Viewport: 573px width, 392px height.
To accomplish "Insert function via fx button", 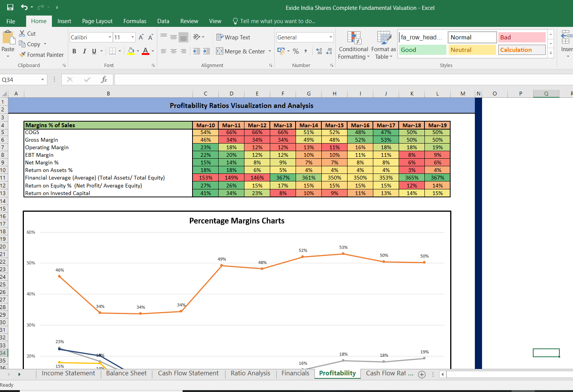I will 104,80.
